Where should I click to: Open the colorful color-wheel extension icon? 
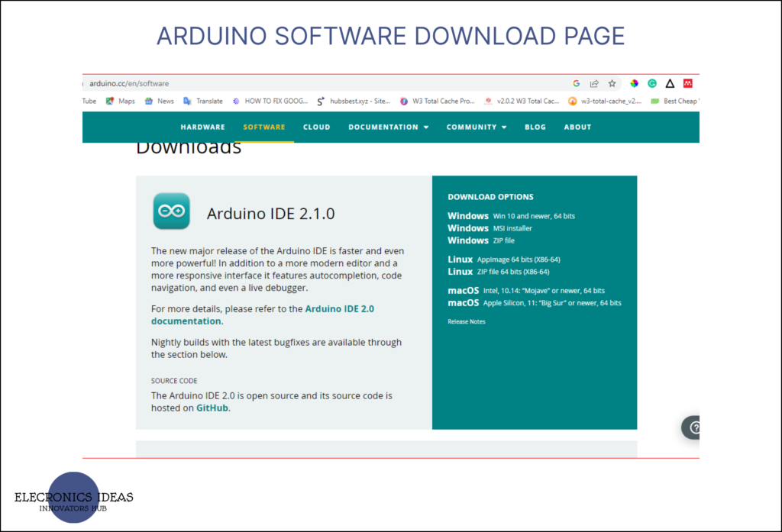click(x=634, y=83)
